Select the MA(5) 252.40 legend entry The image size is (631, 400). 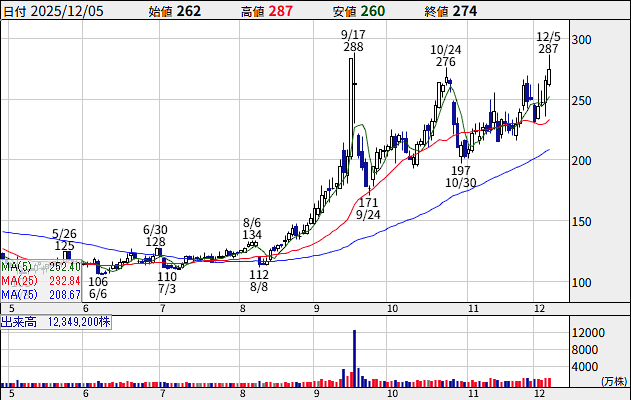pos(41,266)
